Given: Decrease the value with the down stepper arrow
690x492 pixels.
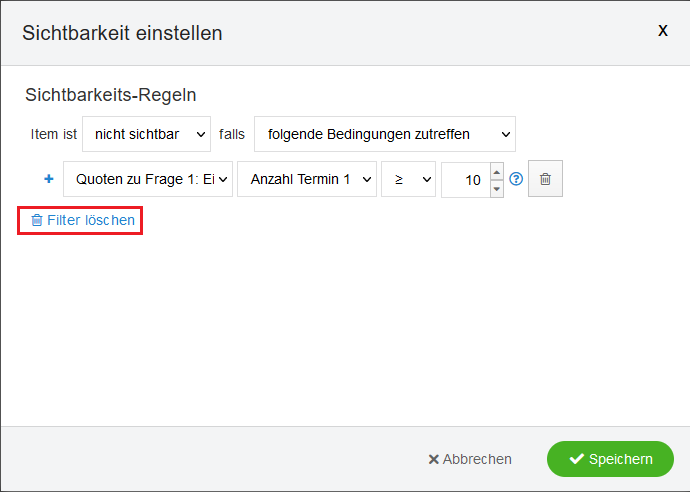Looking at the screenshot, I should click(497, 188).
